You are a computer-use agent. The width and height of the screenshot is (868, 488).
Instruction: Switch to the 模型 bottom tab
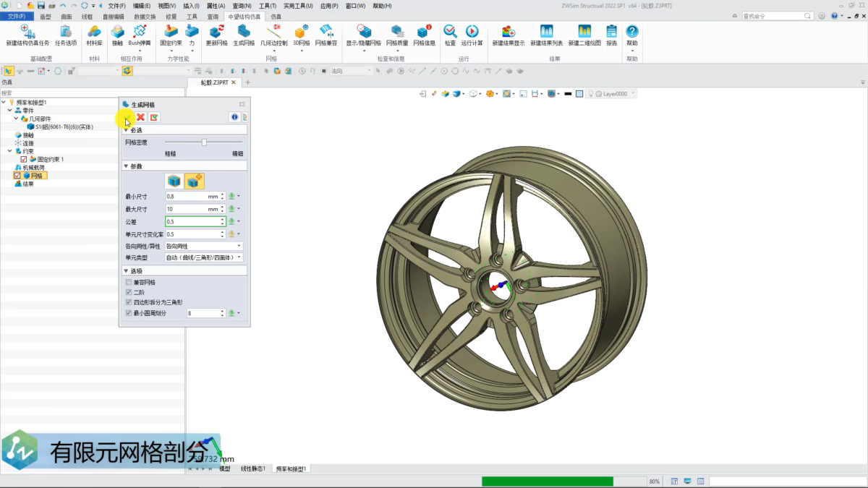pyautogui.click(x=225, y=468)
